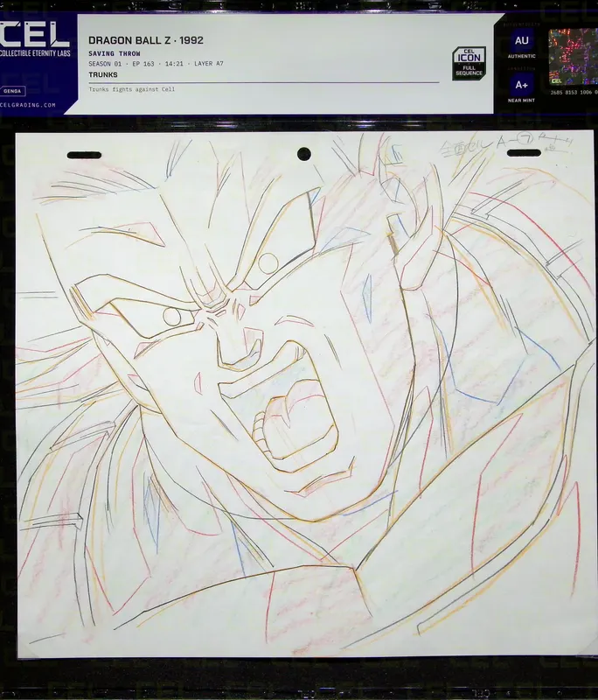Click the CEL logo on the label
The width and height of the screenshot is (598, 700).
coord(35,34)
